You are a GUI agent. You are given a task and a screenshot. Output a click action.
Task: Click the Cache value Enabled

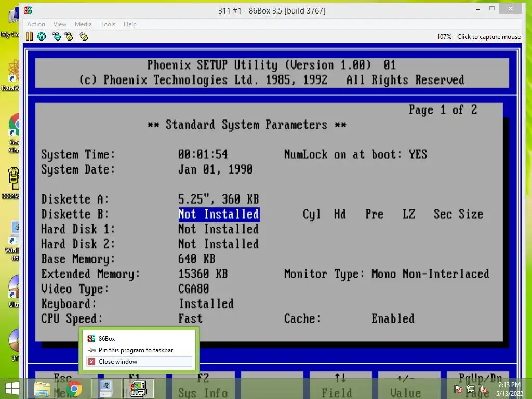[x=393, y=318]
